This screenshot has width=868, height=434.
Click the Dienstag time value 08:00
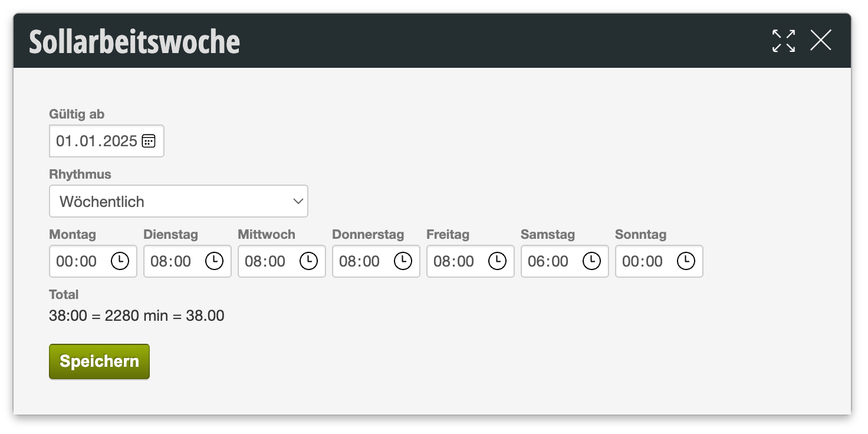pos(171,261)
